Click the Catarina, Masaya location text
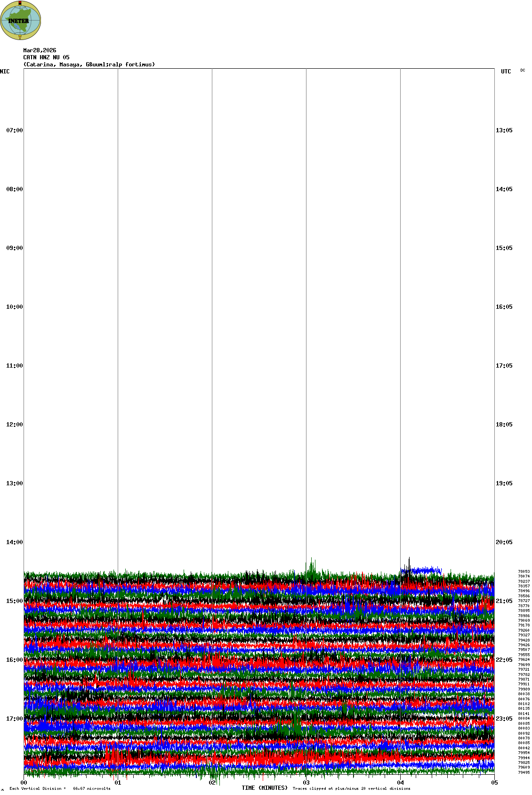Image resolution: width=532 pixels, height=795 pixels. pos(89,64)
